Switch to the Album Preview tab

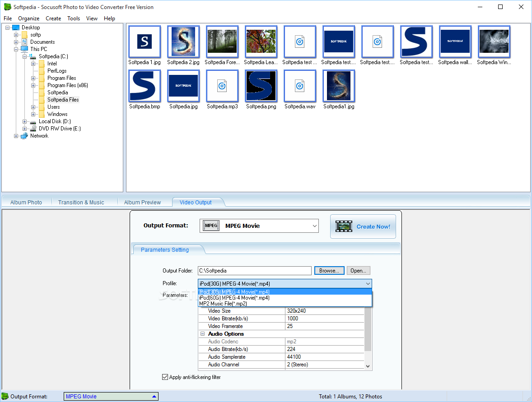[x=143, y=203]
